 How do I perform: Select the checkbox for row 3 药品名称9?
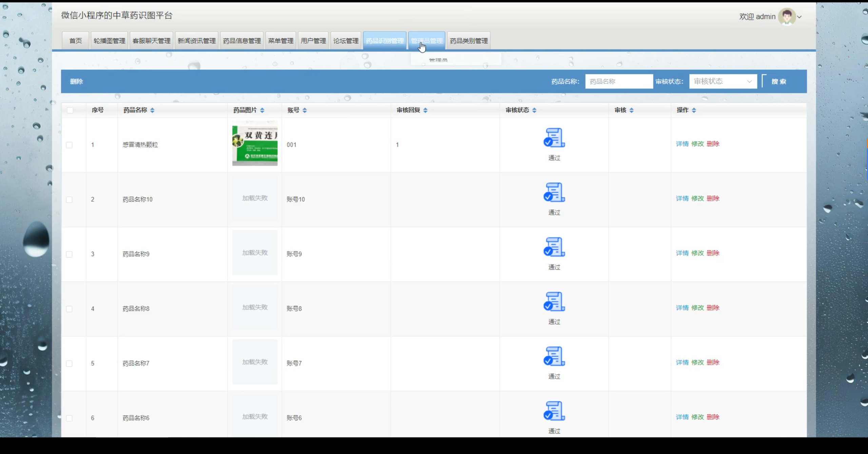point(69,254)
